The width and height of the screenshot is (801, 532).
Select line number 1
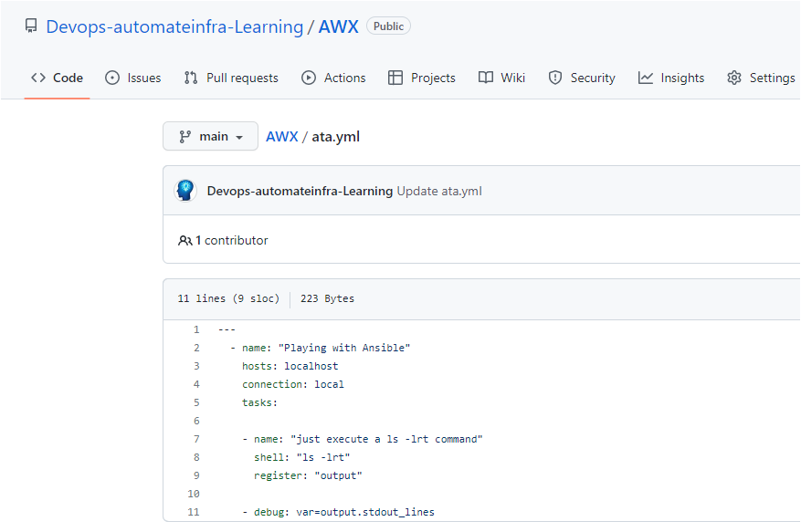(x=196, y=329)
